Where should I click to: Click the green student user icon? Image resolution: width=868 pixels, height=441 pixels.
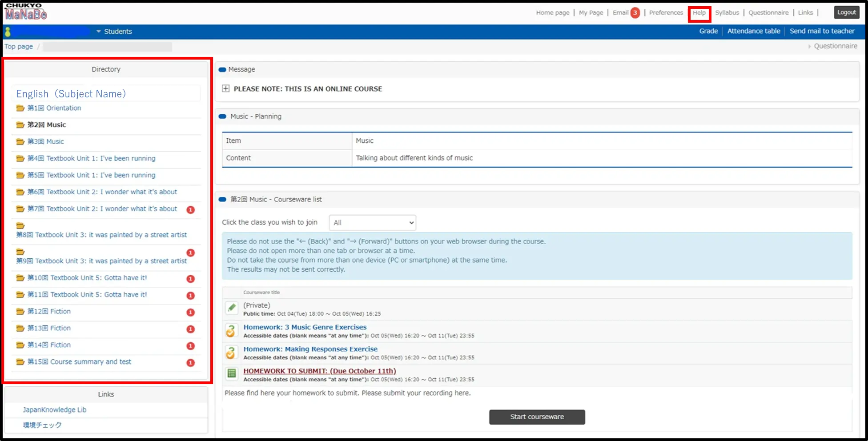tap(8, 32)
